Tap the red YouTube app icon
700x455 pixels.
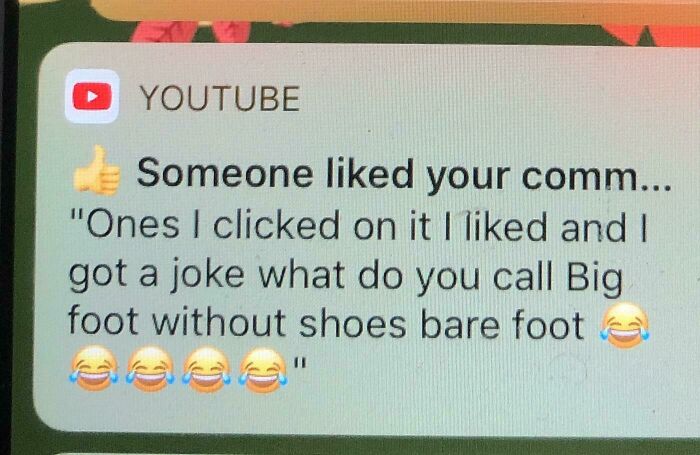coord(92,96)
